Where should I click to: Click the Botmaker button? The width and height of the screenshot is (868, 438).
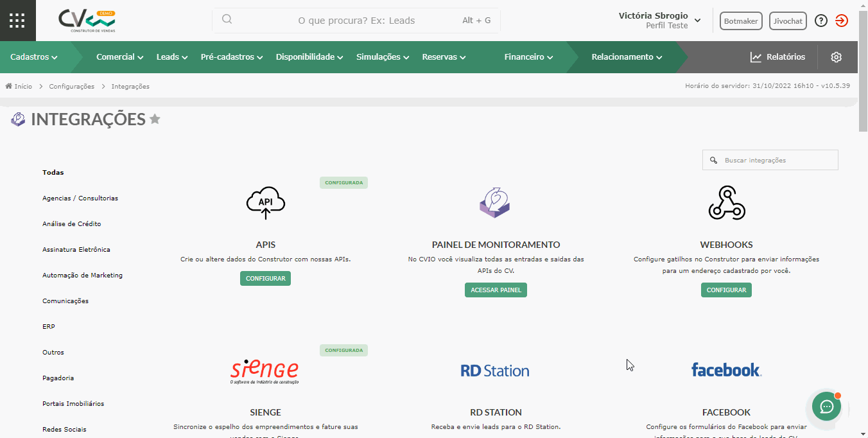click(741, 21)
